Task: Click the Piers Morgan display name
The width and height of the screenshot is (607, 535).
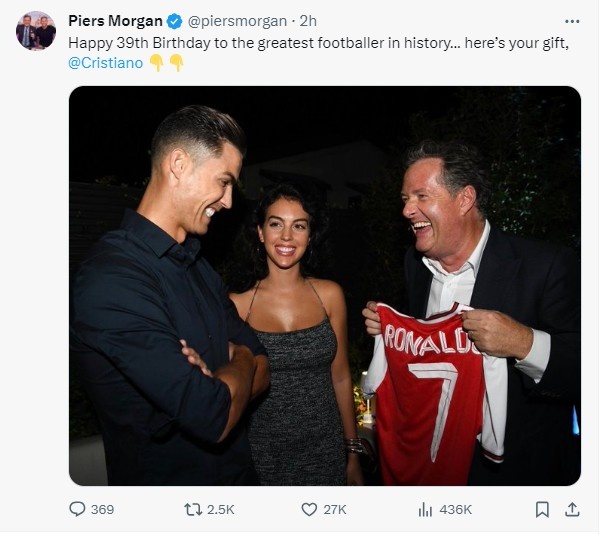Action: click(115, 21)
